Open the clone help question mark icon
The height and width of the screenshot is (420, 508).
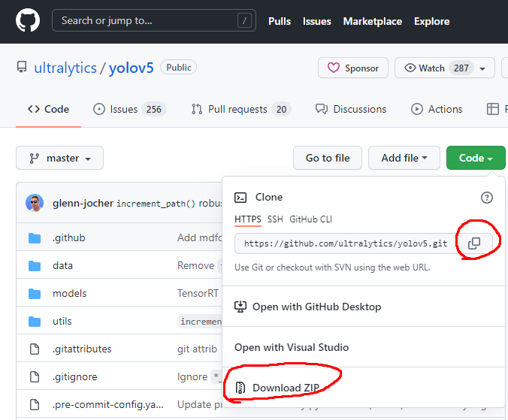(x=487, y=197)
